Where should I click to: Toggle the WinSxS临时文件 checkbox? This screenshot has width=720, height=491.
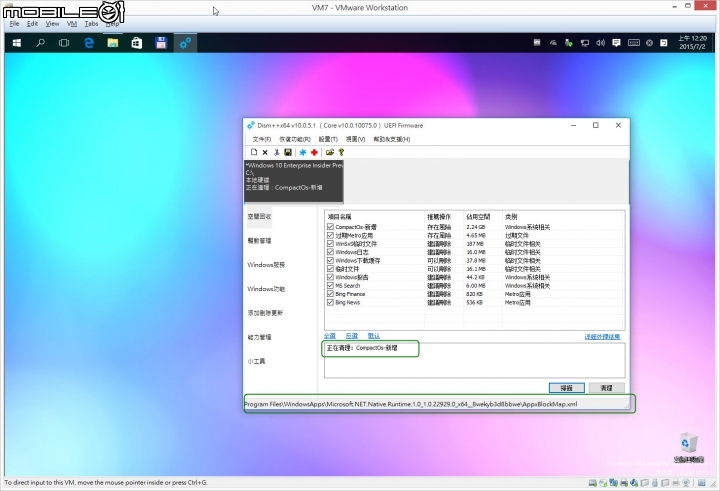click(x=330, y=243)
